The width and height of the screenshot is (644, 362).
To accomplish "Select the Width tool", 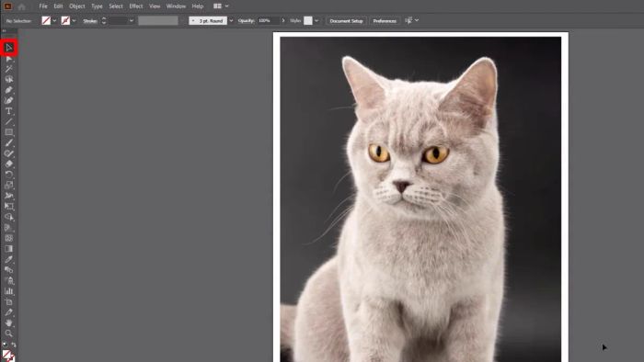I will point(8,196).
